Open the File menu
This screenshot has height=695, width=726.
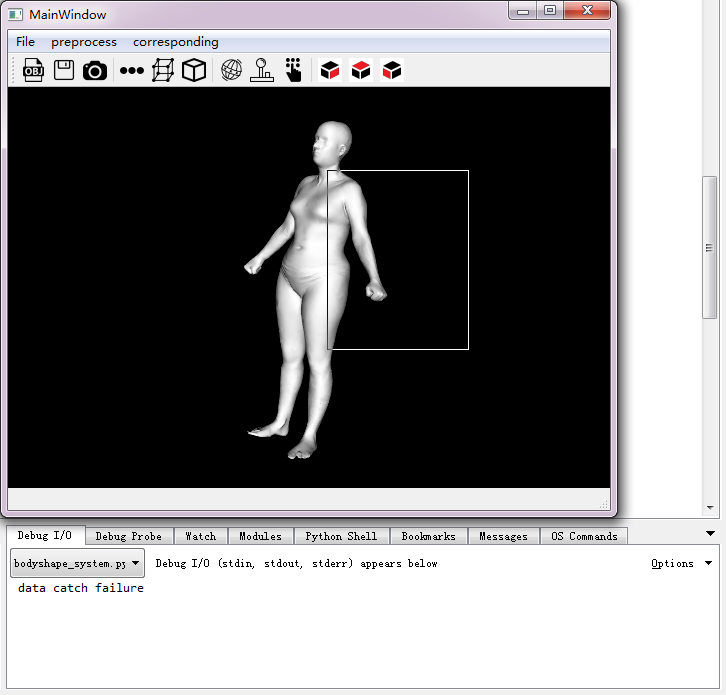[25, 42]
